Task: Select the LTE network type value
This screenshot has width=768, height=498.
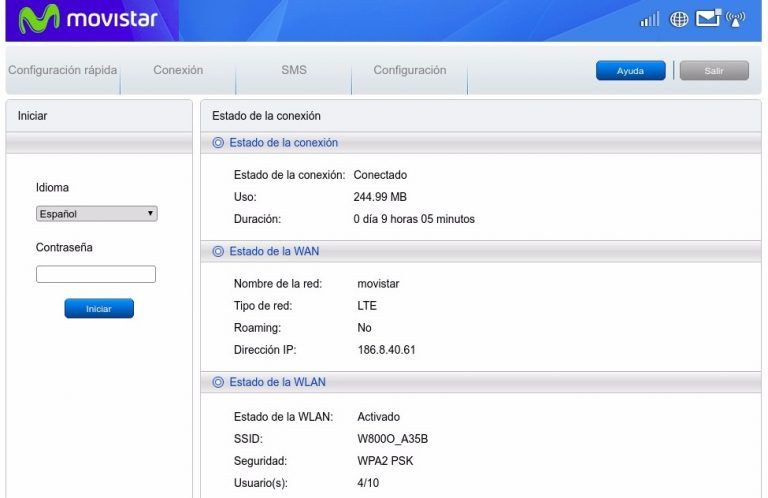Action: click(x=367, y=306)
